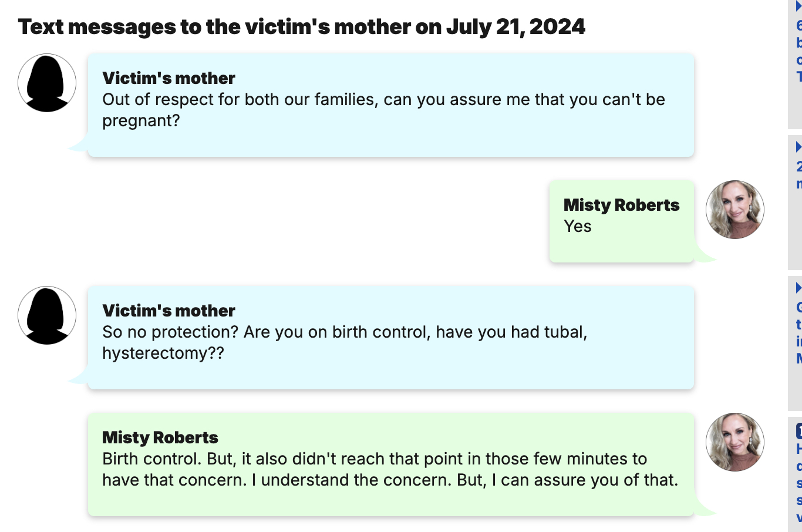Expand the second sidebar card's blue arrow
This screenshot has height=532, width=802.
[x=798, y=147]
